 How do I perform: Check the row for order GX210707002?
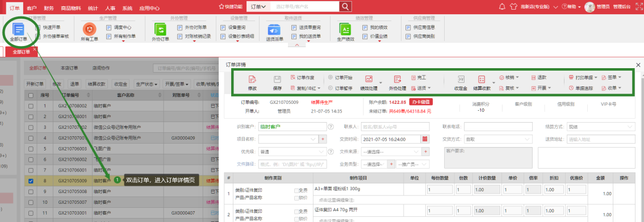[x=31, y=127]
